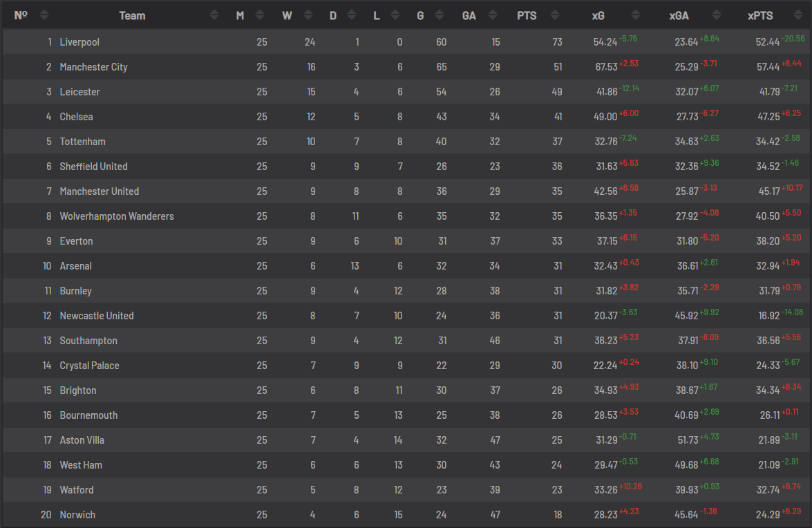The image size is (812, 528).
Task: Click the sort arrows beside the № column
Action: click(x=44, y=15)
